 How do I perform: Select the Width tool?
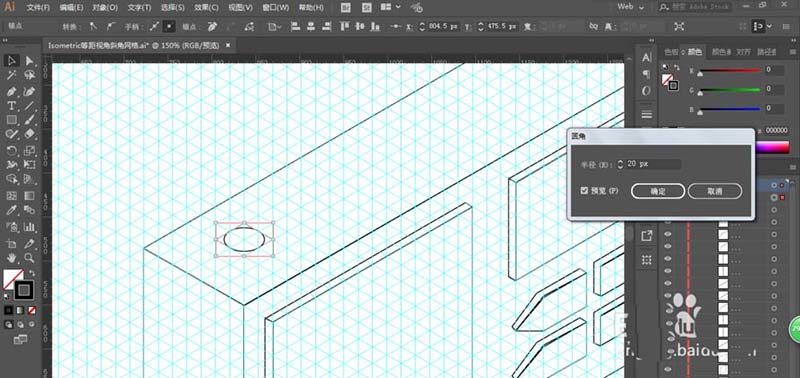pyautogui.click(x=11, y=165)
